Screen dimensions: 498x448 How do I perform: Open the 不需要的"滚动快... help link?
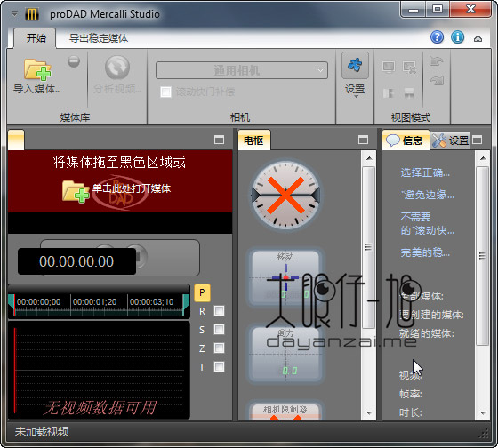pos(427,223)
